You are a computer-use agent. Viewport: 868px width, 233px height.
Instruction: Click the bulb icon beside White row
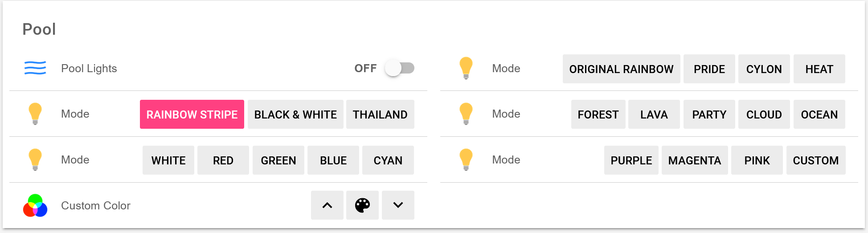click(35, 159)
